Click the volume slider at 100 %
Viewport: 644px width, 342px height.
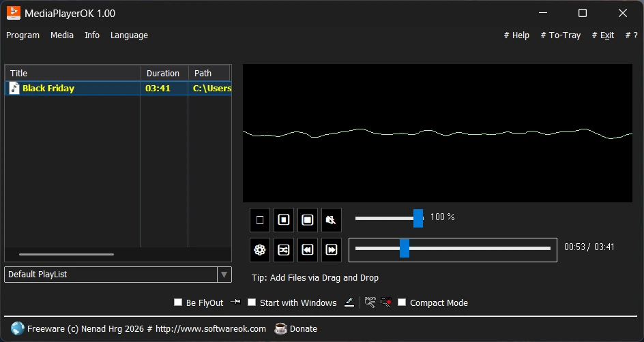[389, 218]
